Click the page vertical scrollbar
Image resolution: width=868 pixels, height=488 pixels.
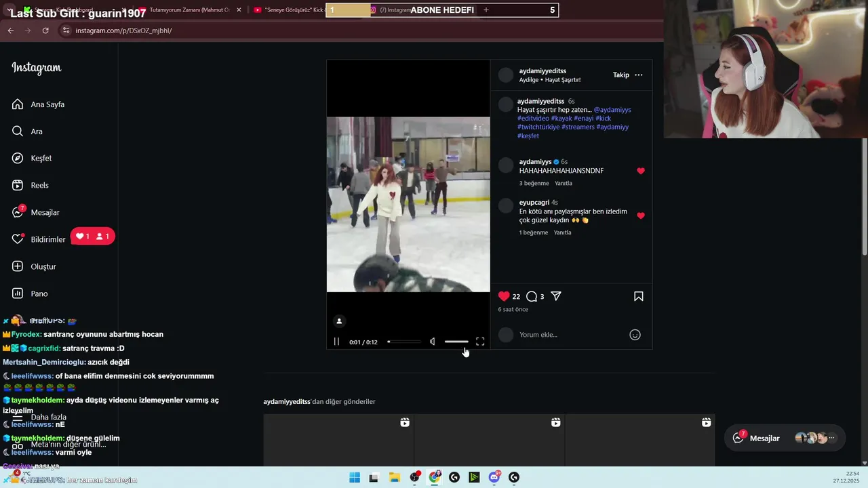point(865,197)
